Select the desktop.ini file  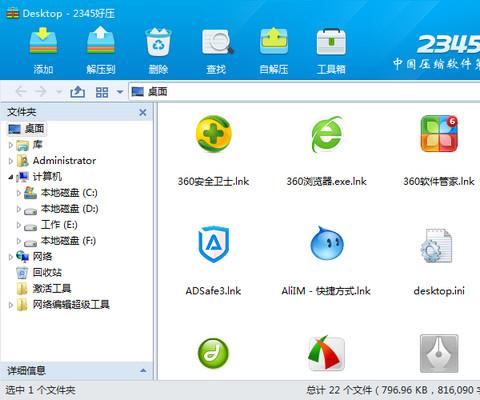click(x=439, y=260)
